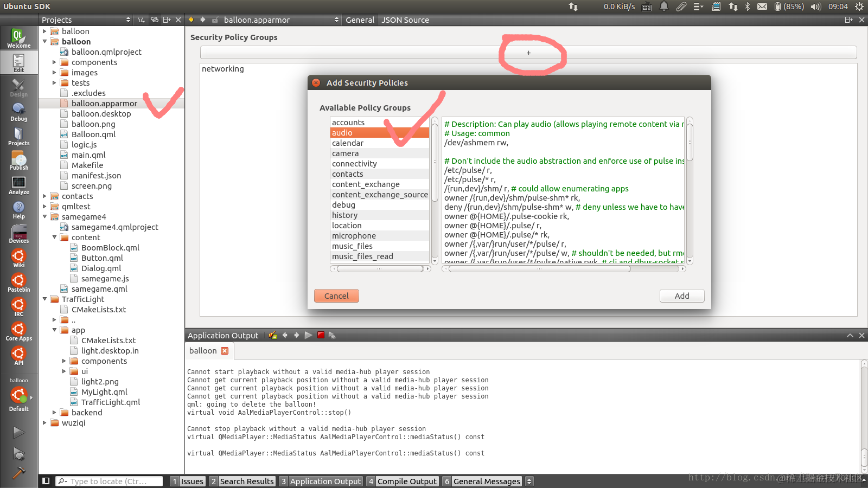Open the Compile Output pane
The height and width of the screenshot is (488, 868).
[403, 481]
